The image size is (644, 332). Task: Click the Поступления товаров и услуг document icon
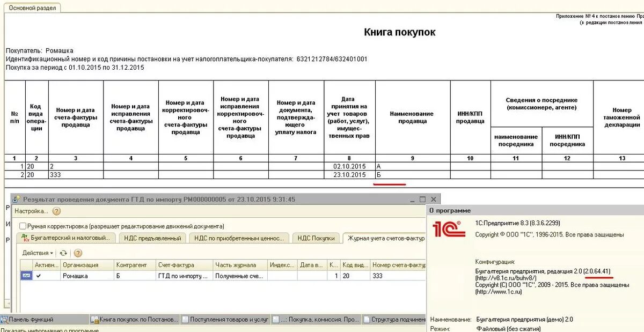(x=186, y=320)
